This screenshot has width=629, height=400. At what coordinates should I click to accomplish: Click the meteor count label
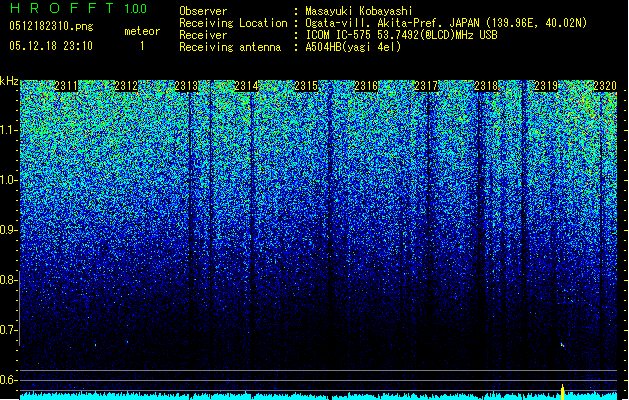click(142, 31)
